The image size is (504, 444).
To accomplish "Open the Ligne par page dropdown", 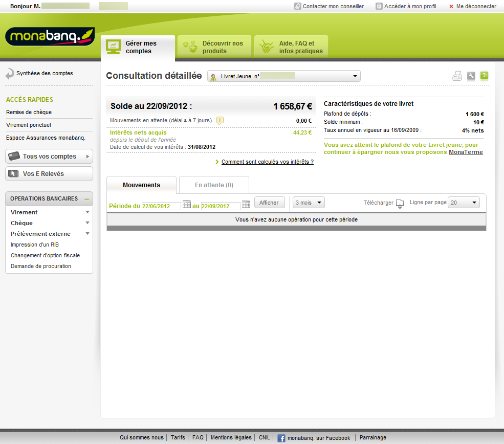I will coord(463,202).
